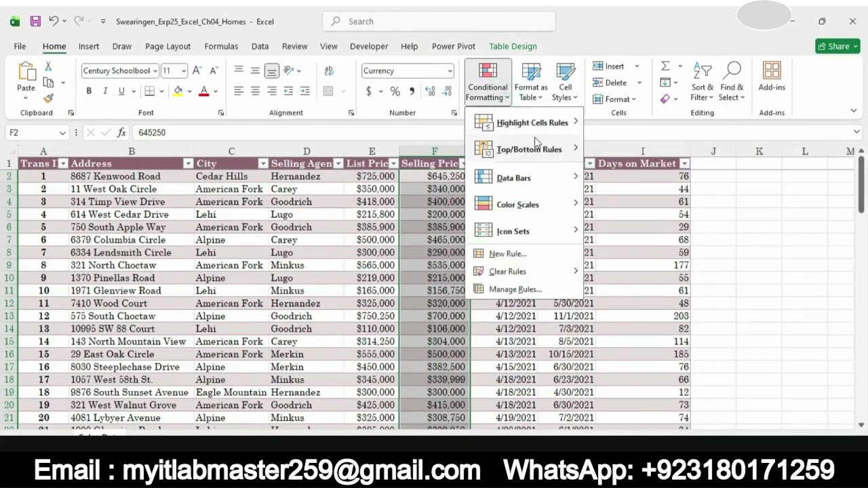The width and height of the screenshot is (868, 488).
Task: Click the Share button
Action: point(837,46)
